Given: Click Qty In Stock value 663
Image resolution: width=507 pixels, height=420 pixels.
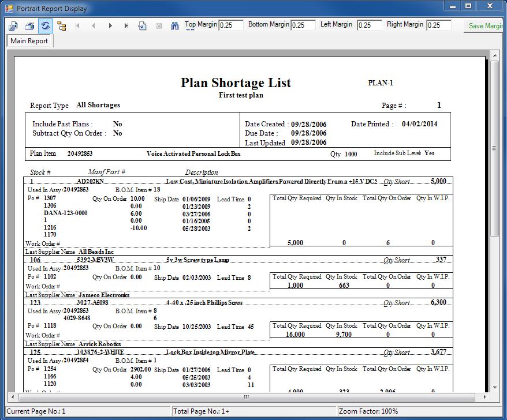Looking at the screenshot, I should coord(344,285).
